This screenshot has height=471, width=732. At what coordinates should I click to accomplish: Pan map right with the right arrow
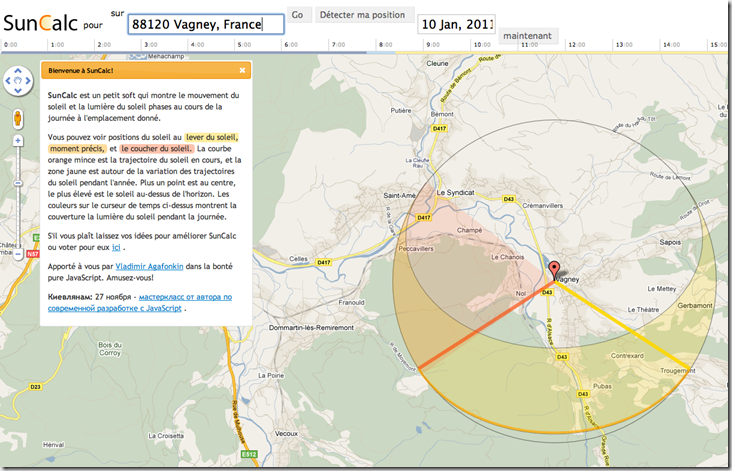click(x=28, y=80)
